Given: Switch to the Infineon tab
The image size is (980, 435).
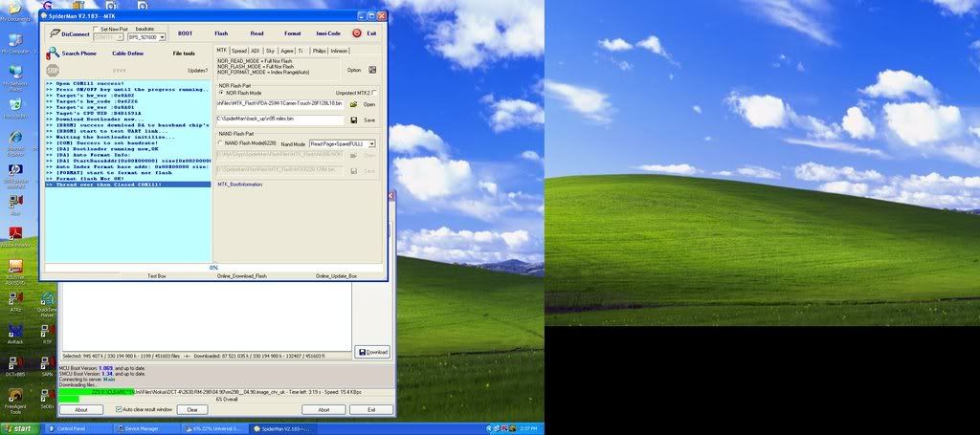Looking at the screenshot, I should pyautogui.click(x=340, y=51).
